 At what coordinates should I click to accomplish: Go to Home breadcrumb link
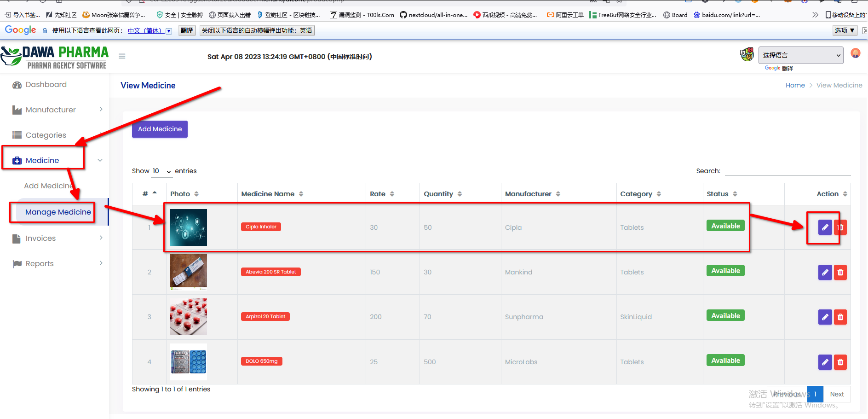tap(795, 86)
